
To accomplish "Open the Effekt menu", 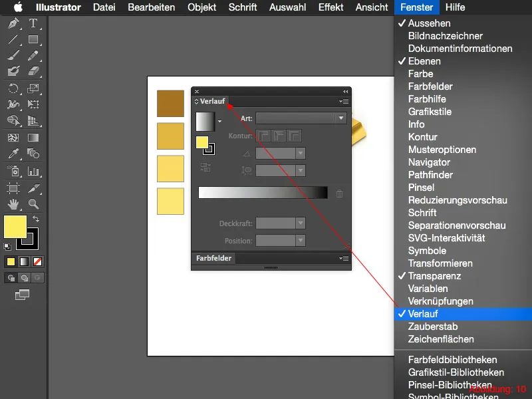I will [x=331, y=7].
